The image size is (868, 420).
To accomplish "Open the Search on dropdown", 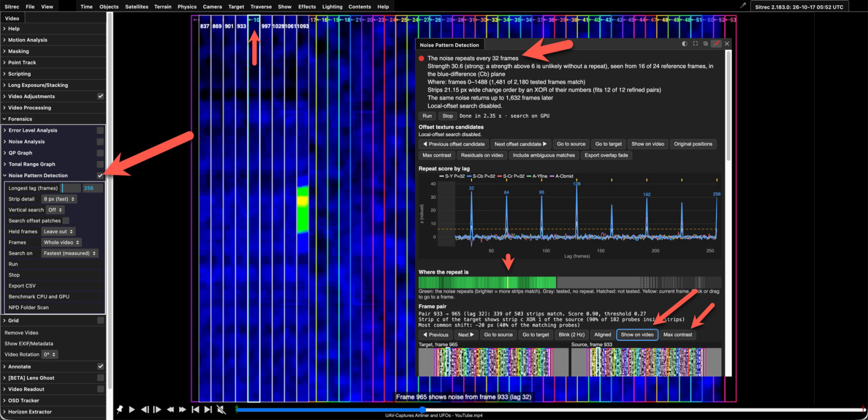I will 70,253.
